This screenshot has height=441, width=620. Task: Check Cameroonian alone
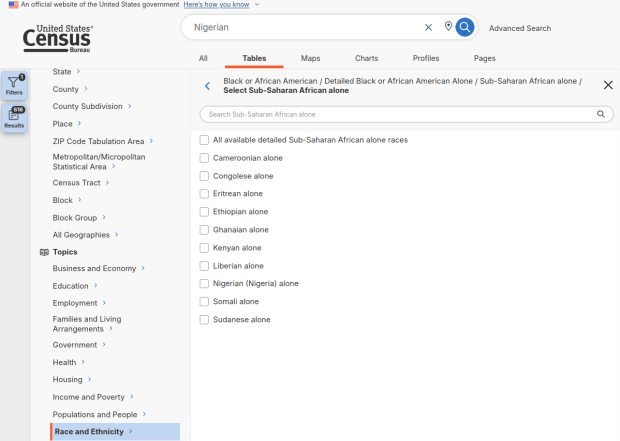pos(204,158)
